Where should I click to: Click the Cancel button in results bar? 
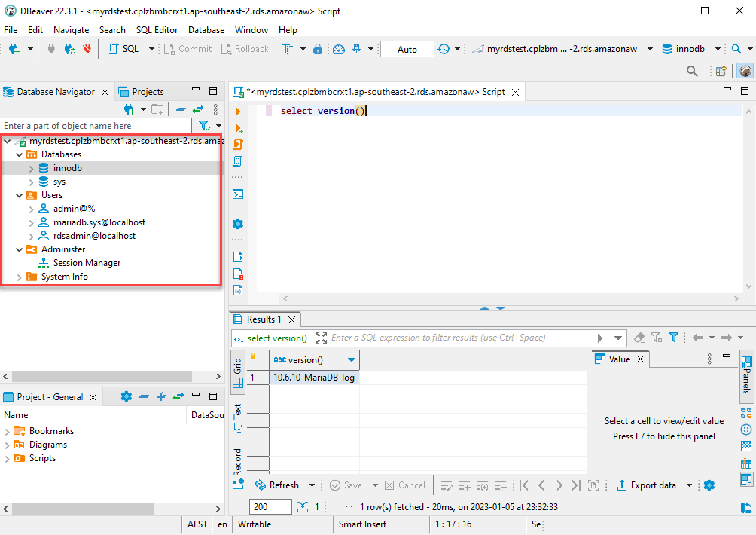pyautogui.click(x=405, y=485)
